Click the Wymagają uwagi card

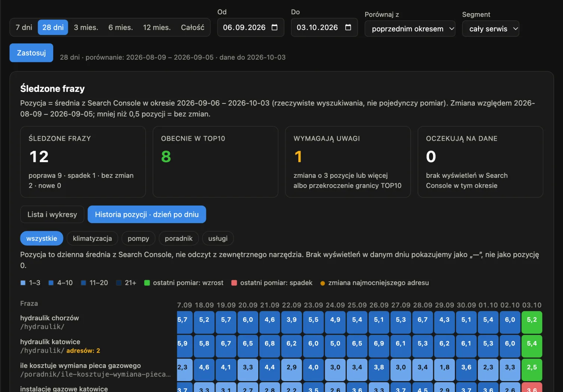click(x=348, y=162)
